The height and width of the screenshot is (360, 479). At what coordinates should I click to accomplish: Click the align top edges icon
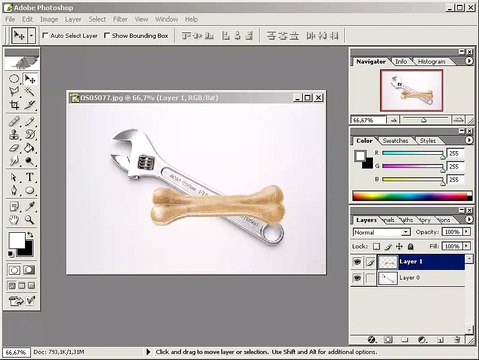[187, 35]
